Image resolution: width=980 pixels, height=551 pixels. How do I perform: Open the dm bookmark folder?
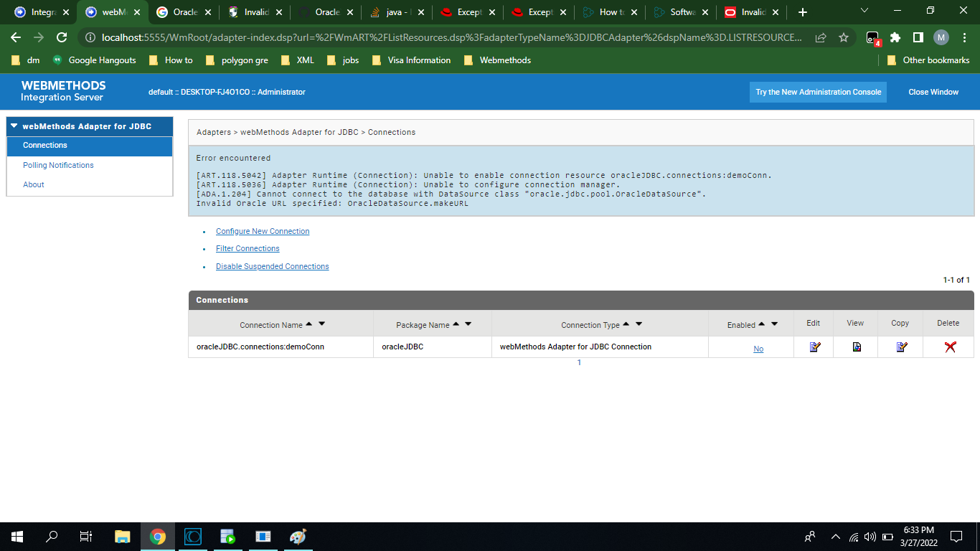pos(26,60)
